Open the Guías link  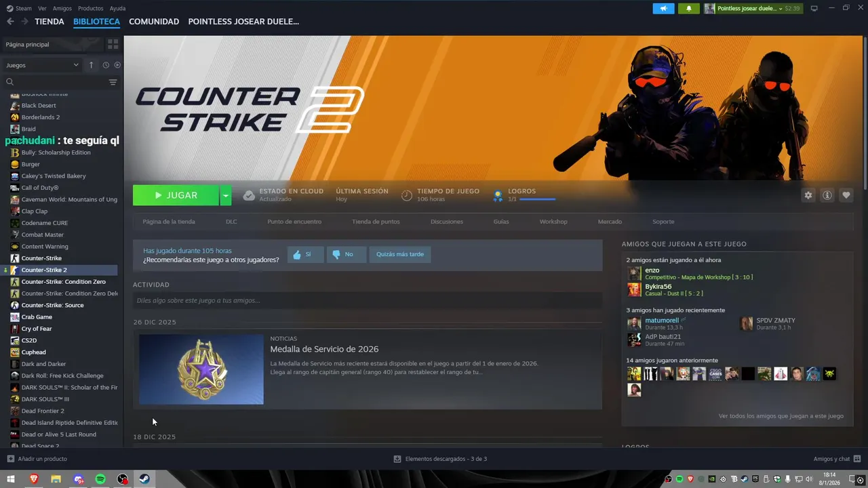point(501,222)
